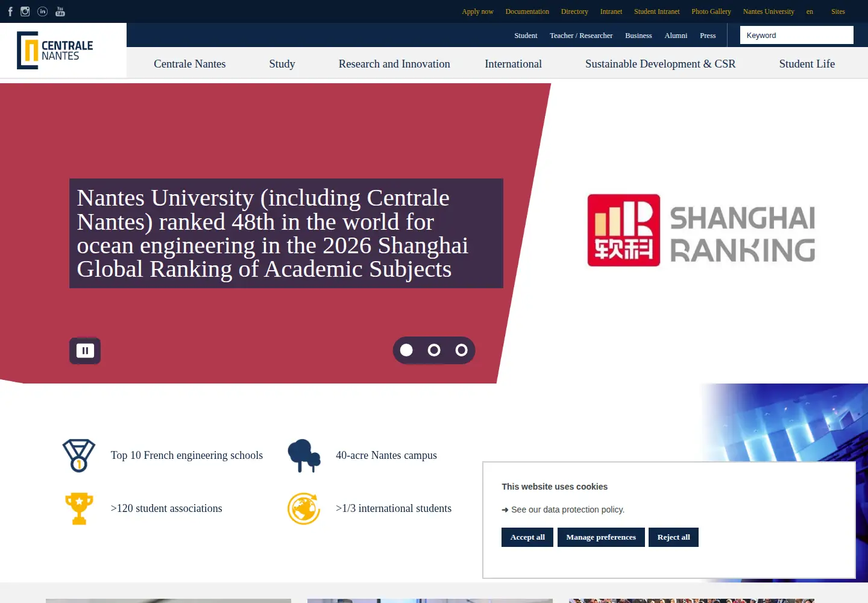Open the YouTube social icon

click(x=60, y=11)
